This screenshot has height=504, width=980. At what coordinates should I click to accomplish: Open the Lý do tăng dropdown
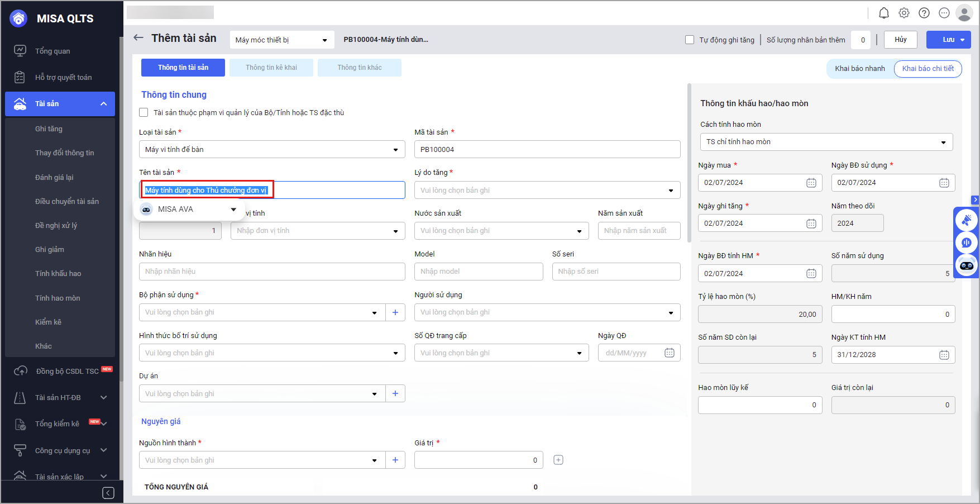pyautogui.click(x=547, y=191)
